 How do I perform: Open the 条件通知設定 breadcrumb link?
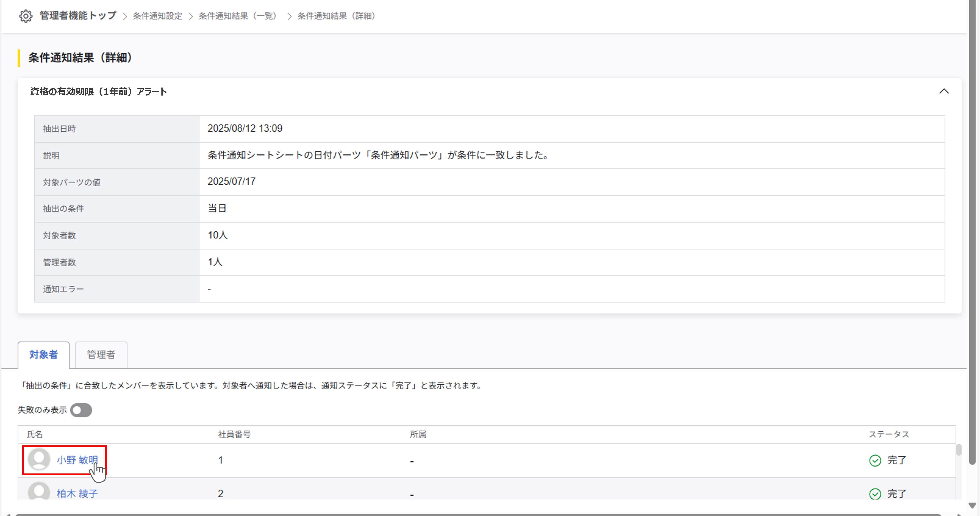point(157,16)
